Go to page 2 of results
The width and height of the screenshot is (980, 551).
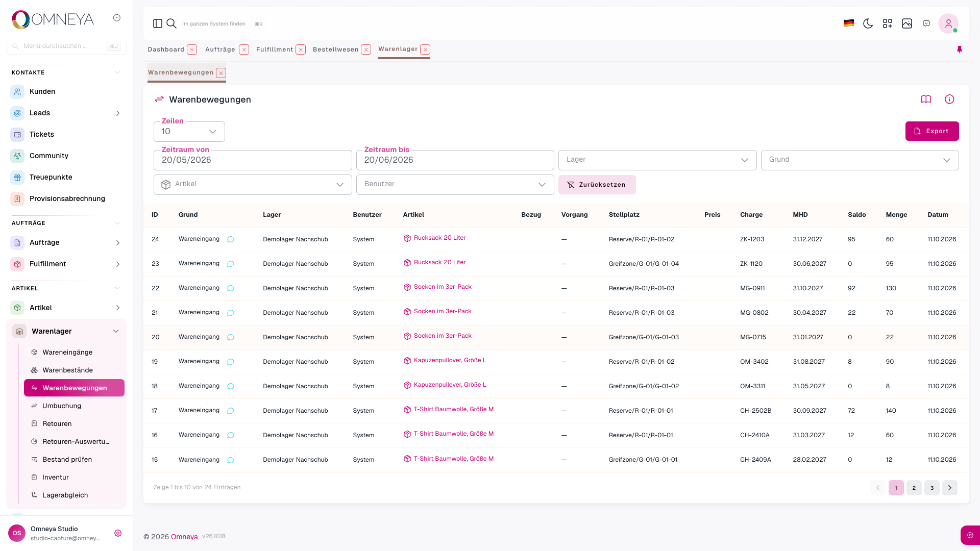tap(914, 488)
